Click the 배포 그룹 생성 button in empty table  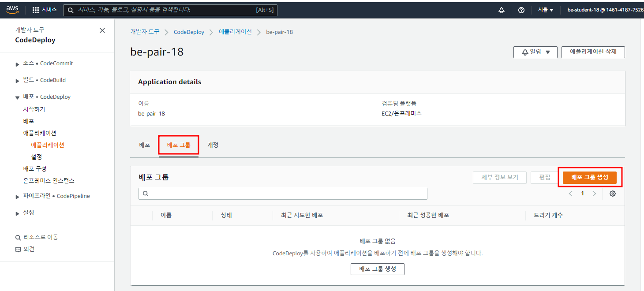(378, 269)
